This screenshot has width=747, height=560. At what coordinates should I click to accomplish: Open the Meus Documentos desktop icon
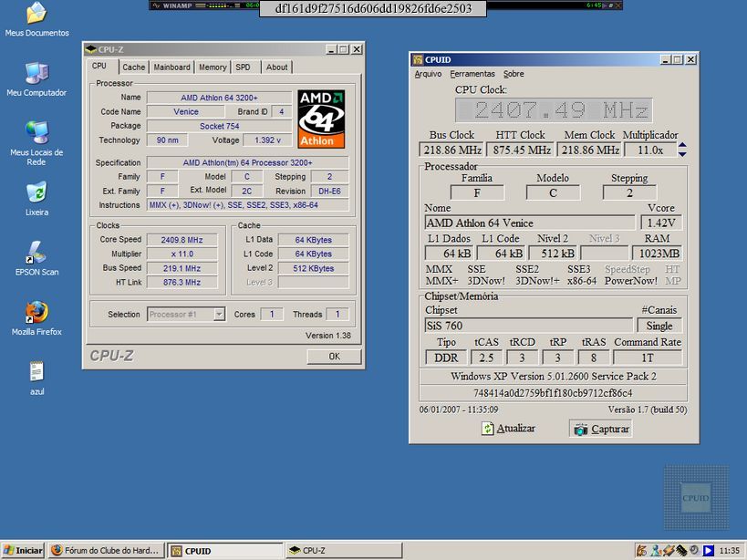tap(36, 14)
